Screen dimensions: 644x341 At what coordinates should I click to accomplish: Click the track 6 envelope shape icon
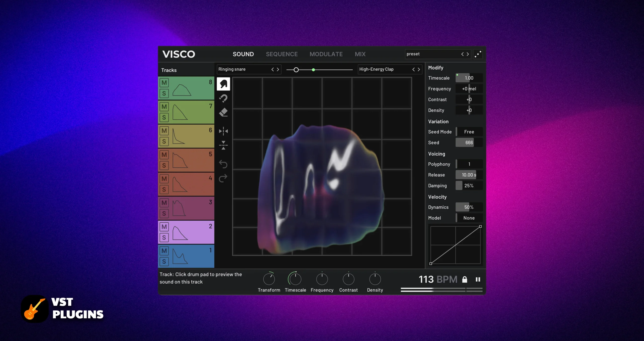[179, 136]
